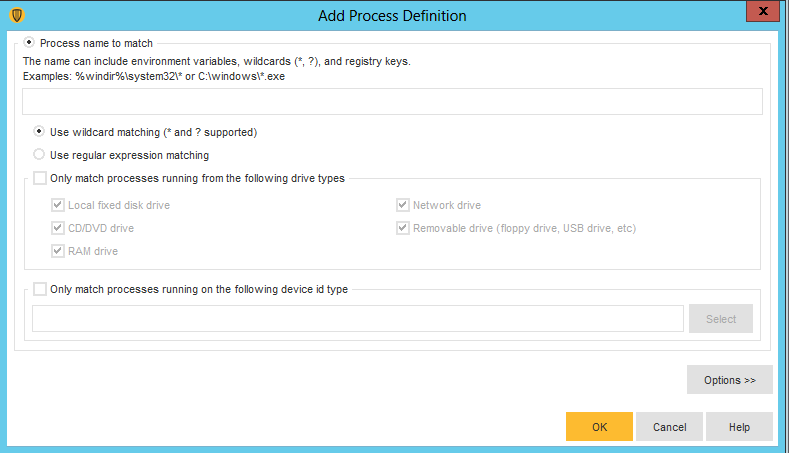Select Use wildcard matching option

coord(39,131)
